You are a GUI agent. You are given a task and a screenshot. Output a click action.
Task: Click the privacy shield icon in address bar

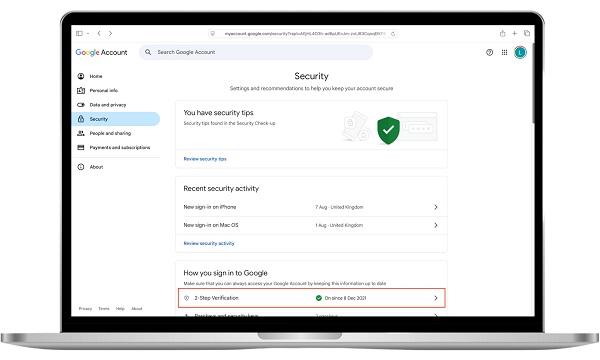(213, 34)
